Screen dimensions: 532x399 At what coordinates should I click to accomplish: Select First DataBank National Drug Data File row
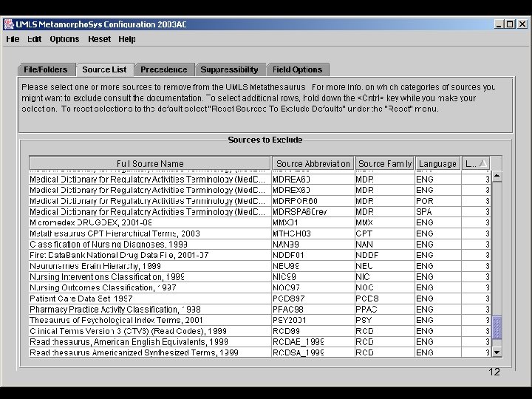(x=260, y=255)
